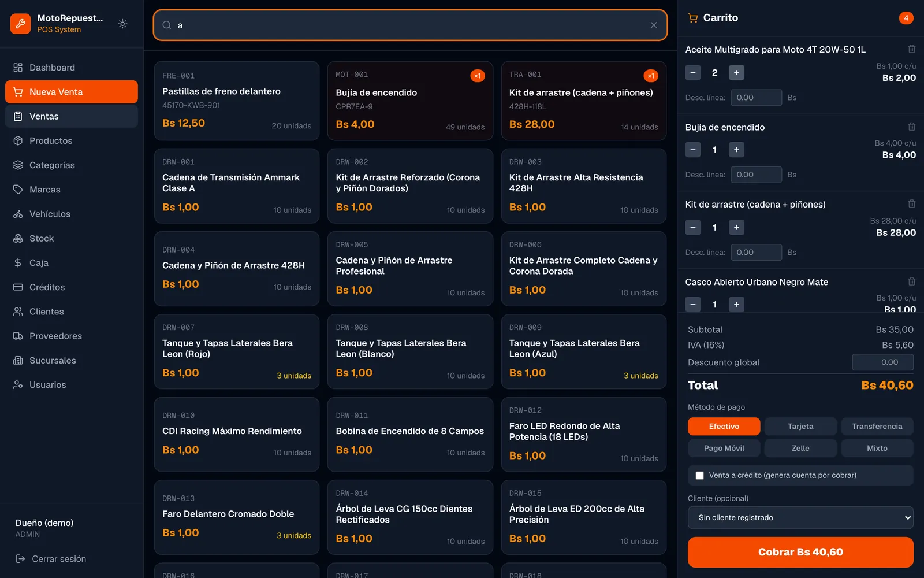Click the product search field
Screen dimensions: 924x578
point(410,25)
